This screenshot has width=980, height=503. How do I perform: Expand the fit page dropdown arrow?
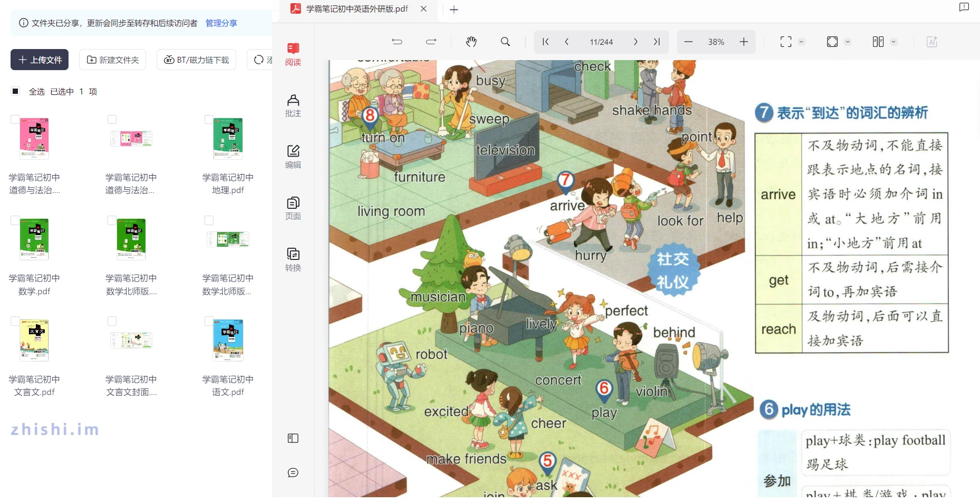pyautogui.click(x=848, y=42)
